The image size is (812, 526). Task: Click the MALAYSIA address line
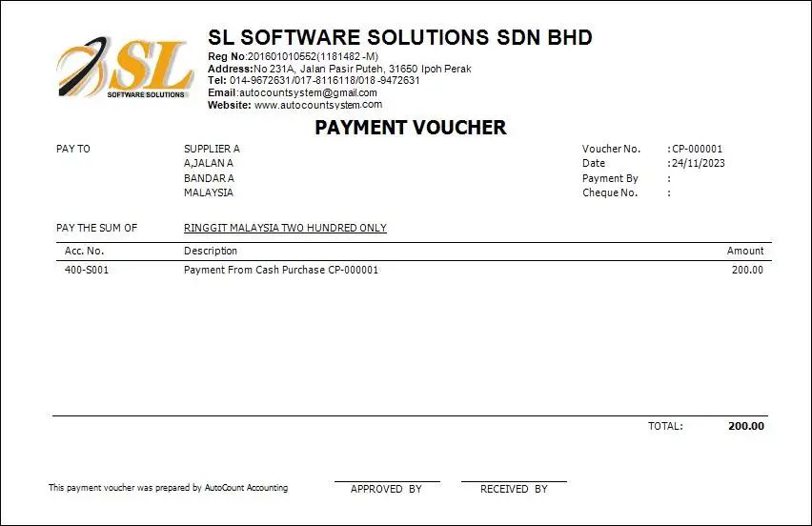tap(209, 192)
